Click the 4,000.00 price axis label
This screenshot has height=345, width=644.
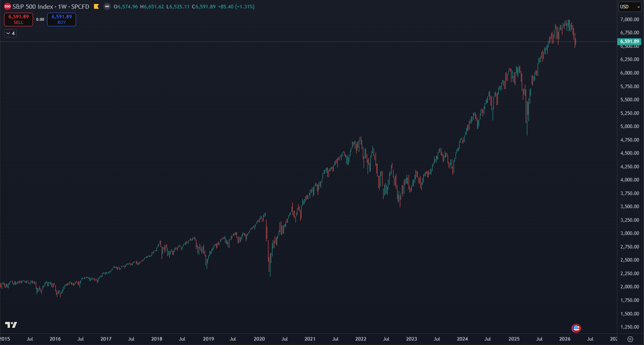[630, 180]
